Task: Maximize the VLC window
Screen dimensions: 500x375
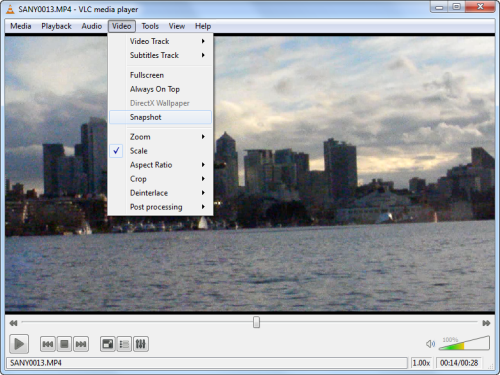Action: point(456,7)
